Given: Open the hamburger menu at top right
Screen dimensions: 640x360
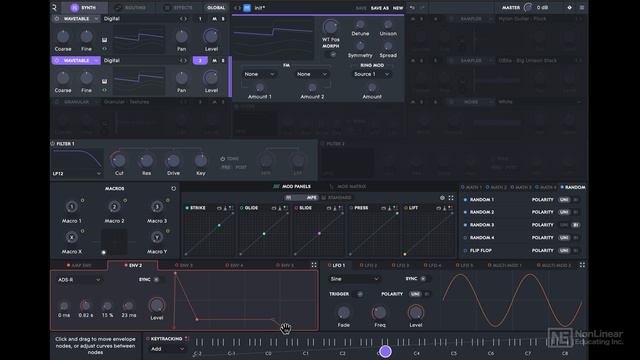Looking at the screenshot, I should pos(582,7).
